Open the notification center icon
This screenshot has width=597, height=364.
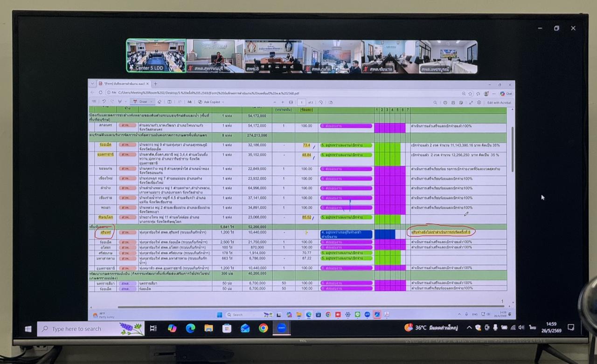(x=571, y=328)
